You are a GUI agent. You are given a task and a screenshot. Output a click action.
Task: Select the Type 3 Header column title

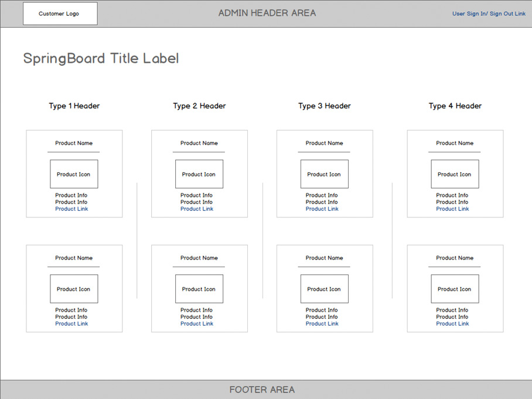(325, 106)
